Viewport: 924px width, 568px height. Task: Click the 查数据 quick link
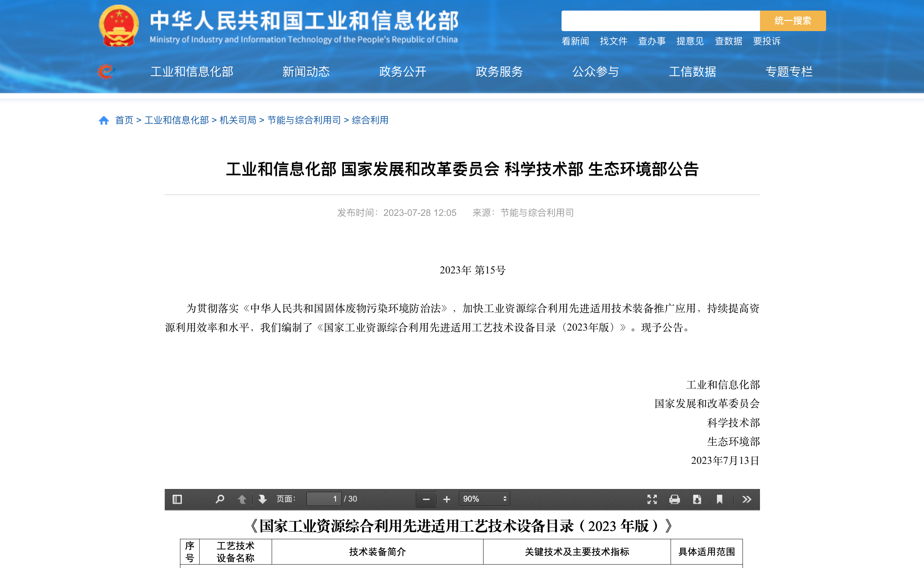[x=728, y=41]
